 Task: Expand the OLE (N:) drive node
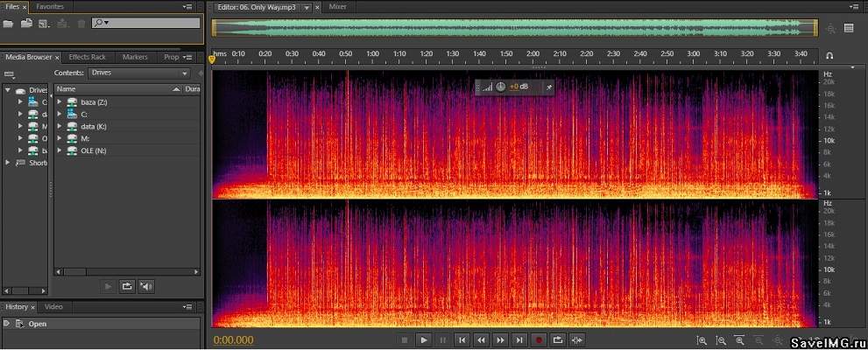(x=60, y=150)
